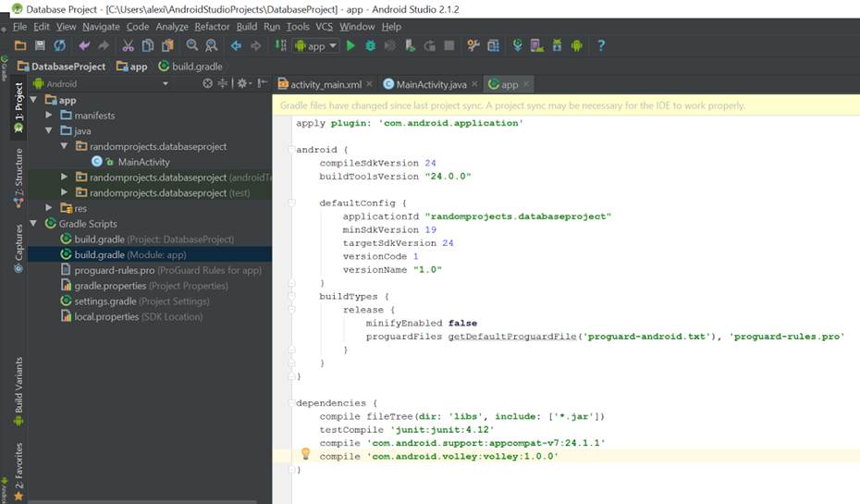Expand the res folder arrow

pos(49,208)
